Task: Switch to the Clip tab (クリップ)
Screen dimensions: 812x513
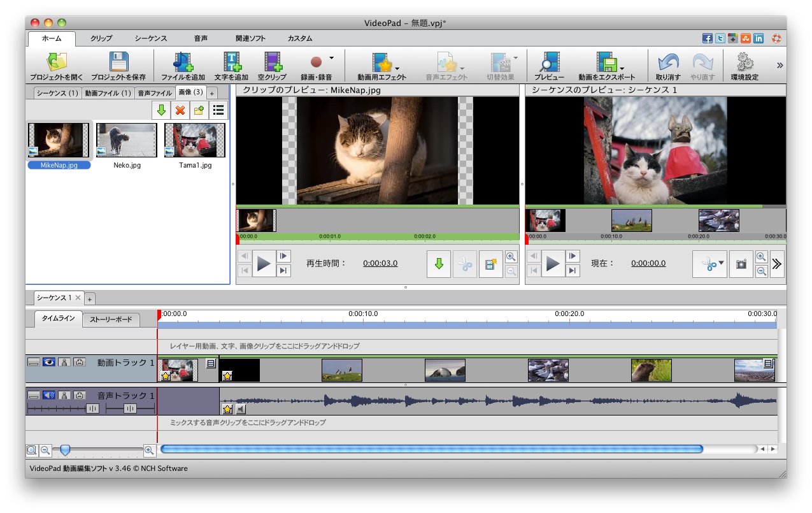Action: click(x=101, y=38)
